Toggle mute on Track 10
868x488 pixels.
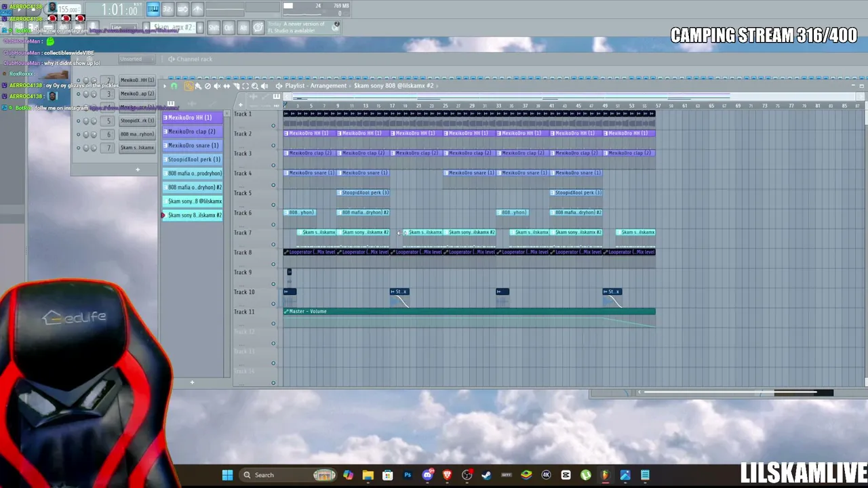point(273,304)
